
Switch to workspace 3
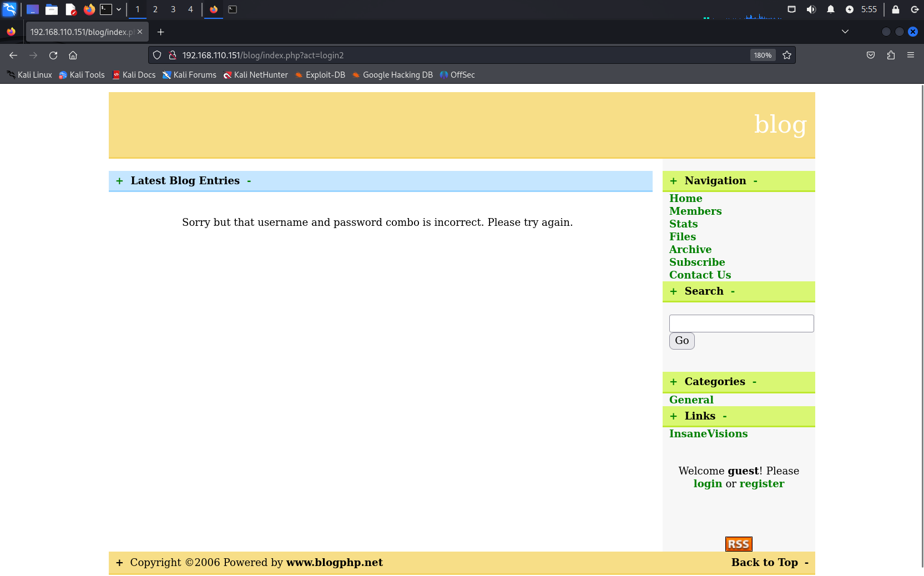(x=173, y=9)
